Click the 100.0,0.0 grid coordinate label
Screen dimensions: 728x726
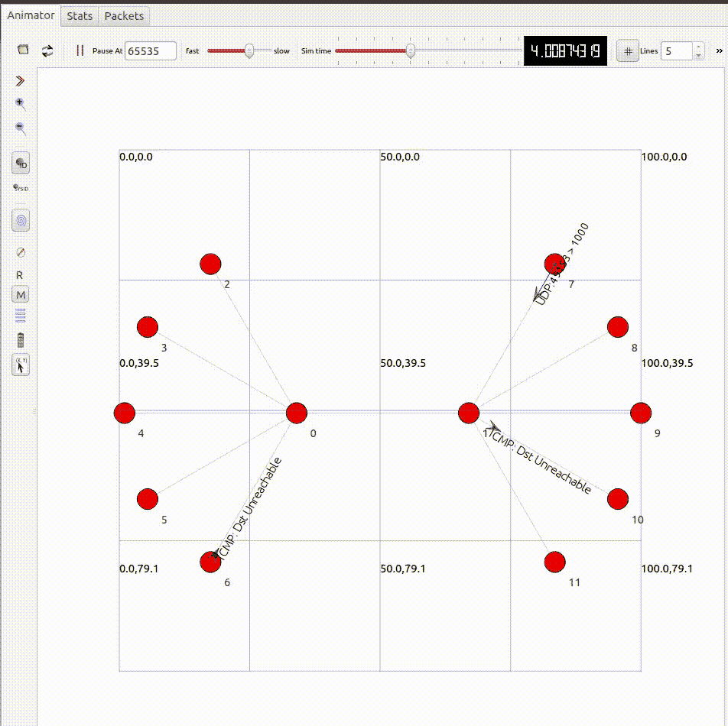point(664,157)
